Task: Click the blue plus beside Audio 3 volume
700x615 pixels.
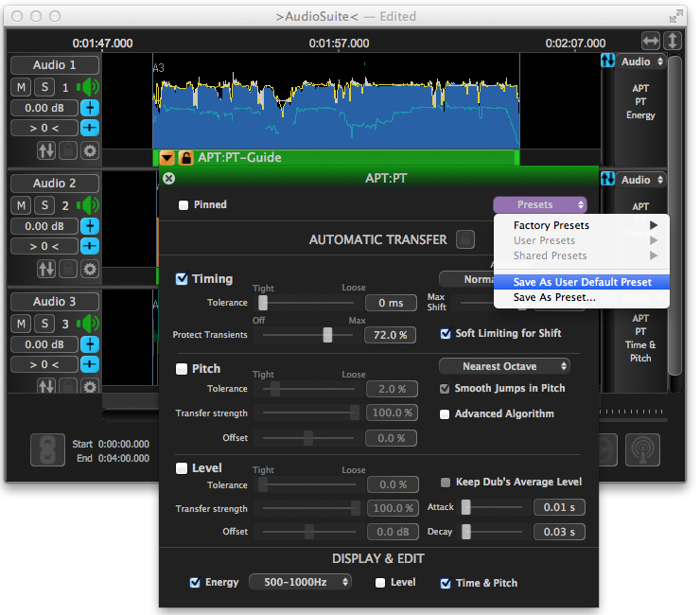Action: [x=89, y=344]
